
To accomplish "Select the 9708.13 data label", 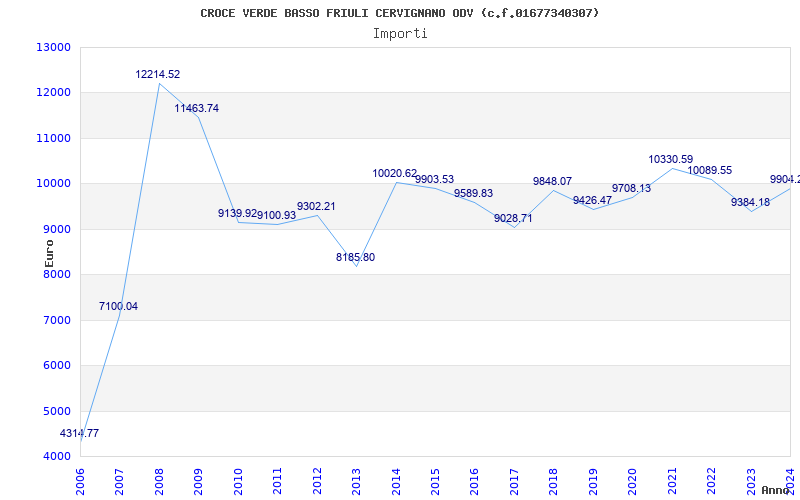I will click(x=632, y=188).
